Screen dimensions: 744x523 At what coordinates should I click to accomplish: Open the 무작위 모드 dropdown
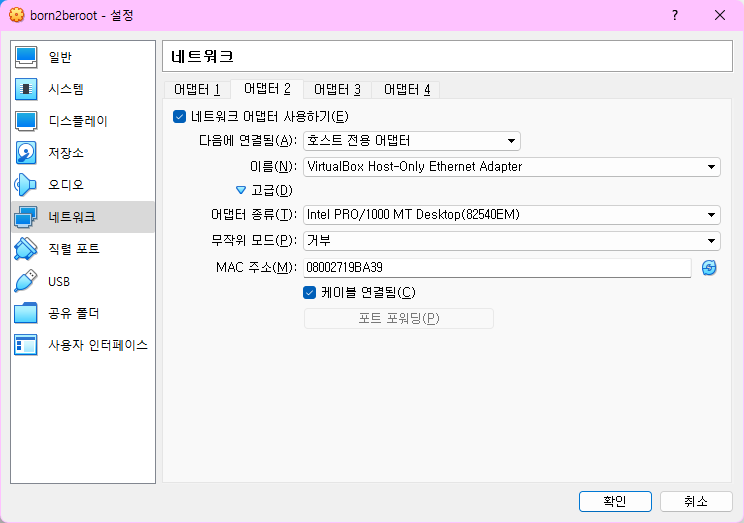tap(512, 241)
